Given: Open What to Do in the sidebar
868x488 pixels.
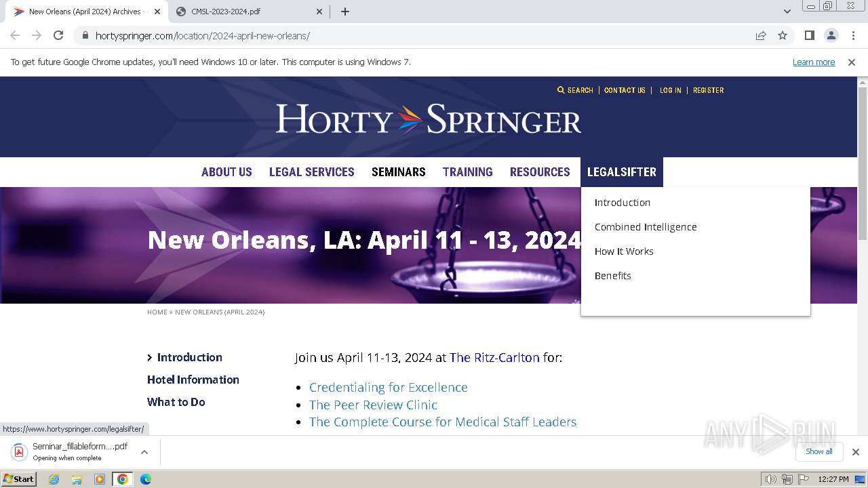Looking at the screenshot, I should click(176, 402).
